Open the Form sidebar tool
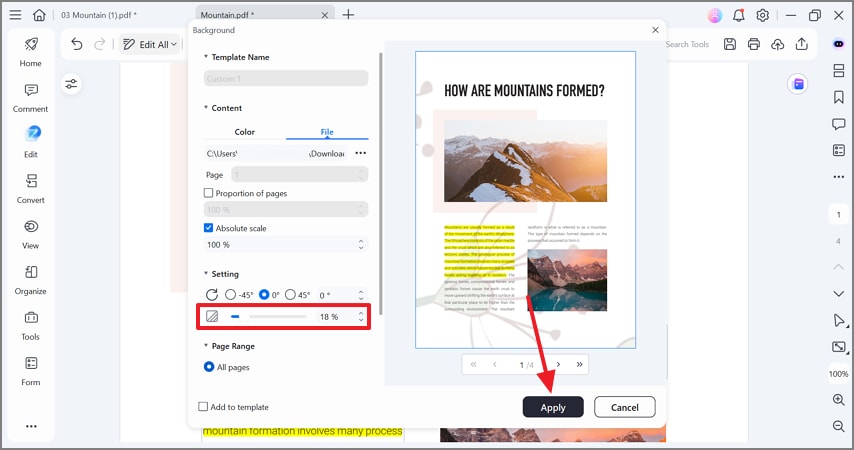The width and height of the screenshot is (854, 450). point(30,372)
